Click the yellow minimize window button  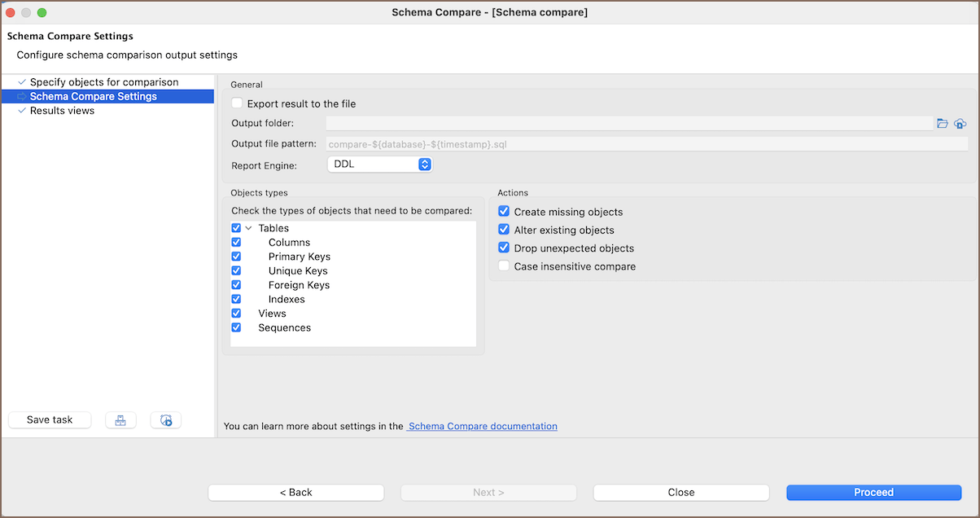point(27,12)
